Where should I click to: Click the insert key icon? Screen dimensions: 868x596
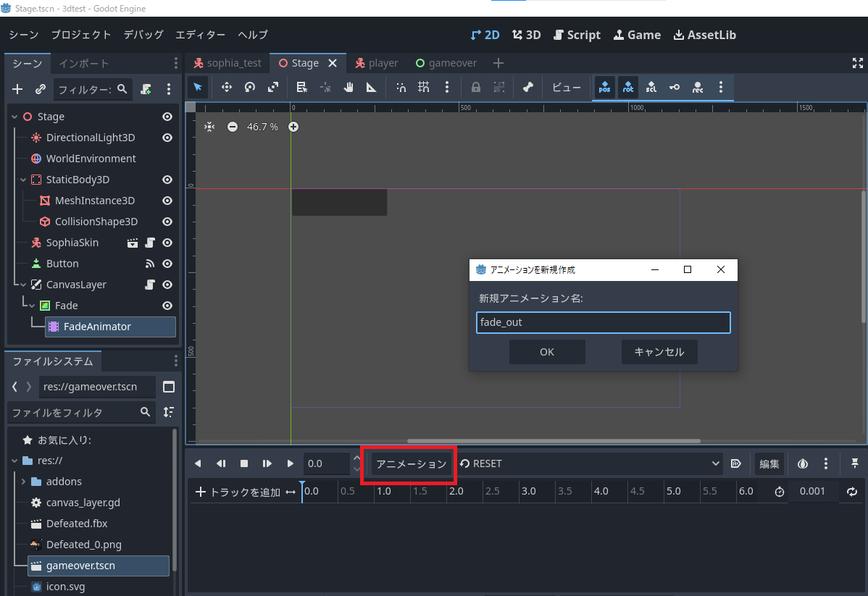(675, 87)
